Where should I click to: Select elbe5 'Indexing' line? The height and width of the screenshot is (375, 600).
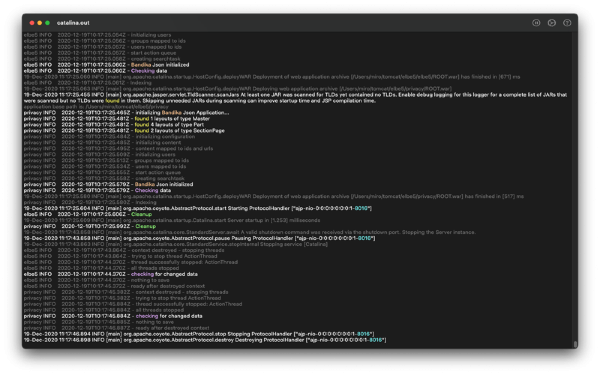point(88,83)
